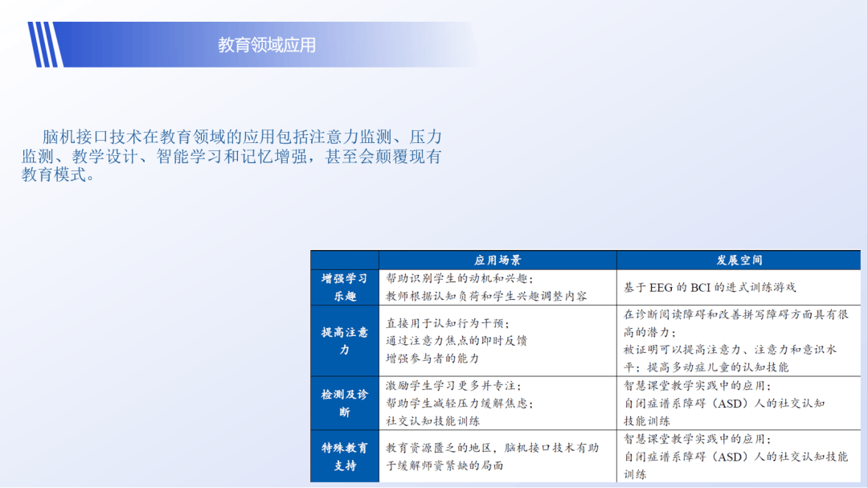
Task: Select the row label 特殊教育支持
Action: point(344,457)
